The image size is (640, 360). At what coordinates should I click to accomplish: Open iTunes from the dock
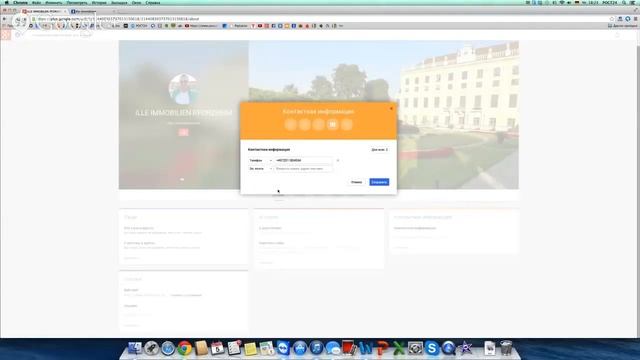(x=316, y=348)
